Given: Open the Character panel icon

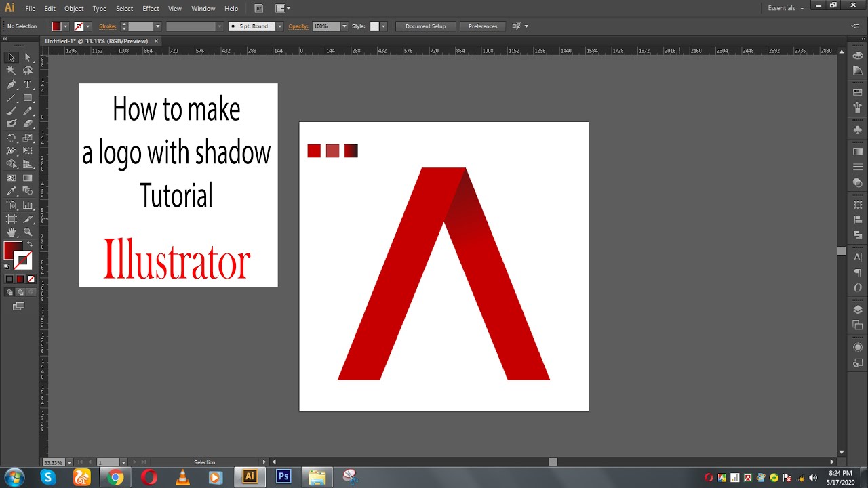Looking at the screenshot, I should point(858,258).
